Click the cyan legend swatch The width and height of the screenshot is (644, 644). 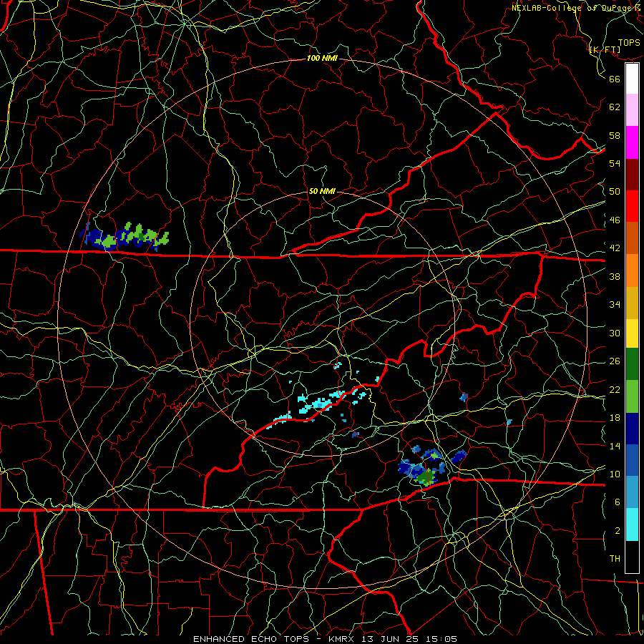632,525
